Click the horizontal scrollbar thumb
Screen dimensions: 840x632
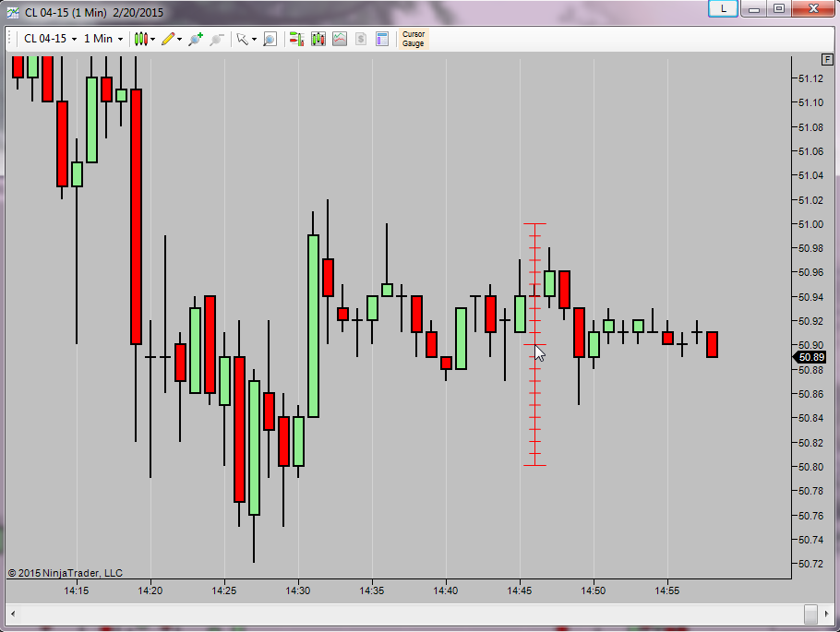tap(810, 614)
